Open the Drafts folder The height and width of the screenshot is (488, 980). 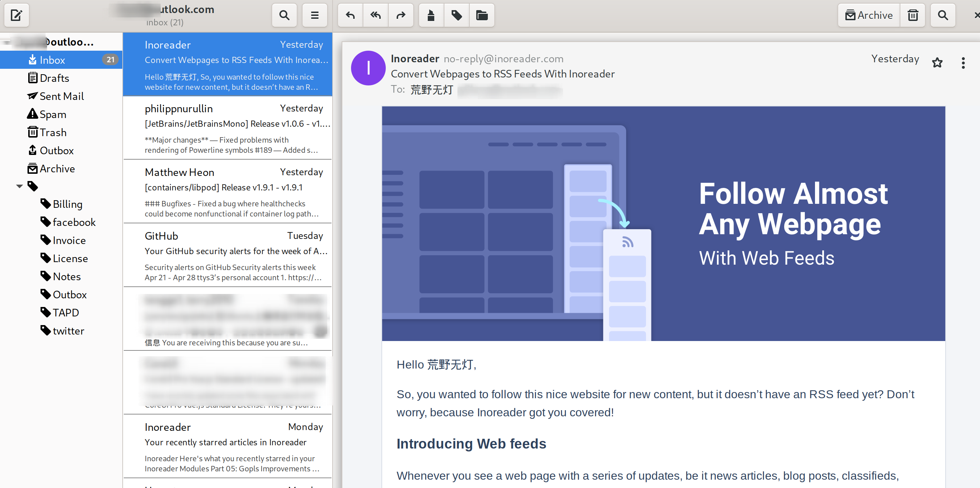61,78
